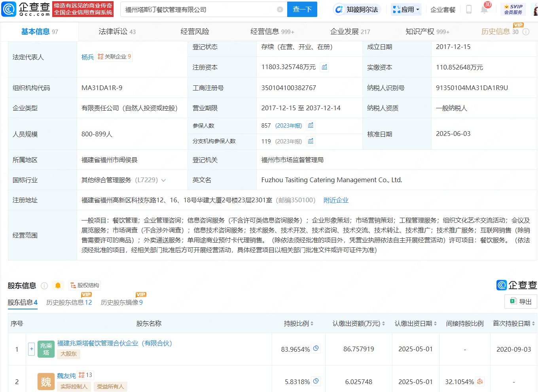Expand the 国标行业 L7229 chevron
This screenshot has height=392, width=538.
click(x=163, y=180)
